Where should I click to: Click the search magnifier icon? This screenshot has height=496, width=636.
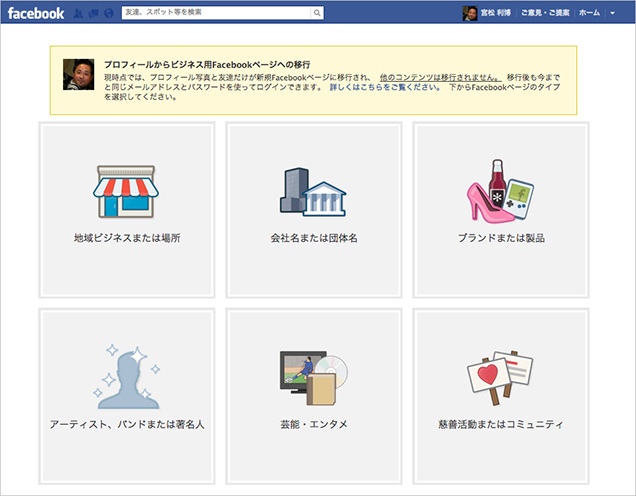tap(317, 14)
